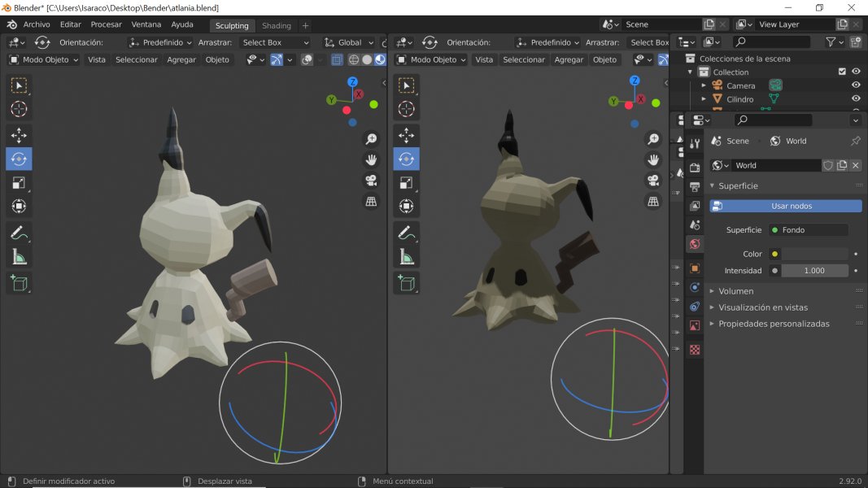Click the zoom magnifier in left viewport
The image size is (868, 488).
pos(371,139)
